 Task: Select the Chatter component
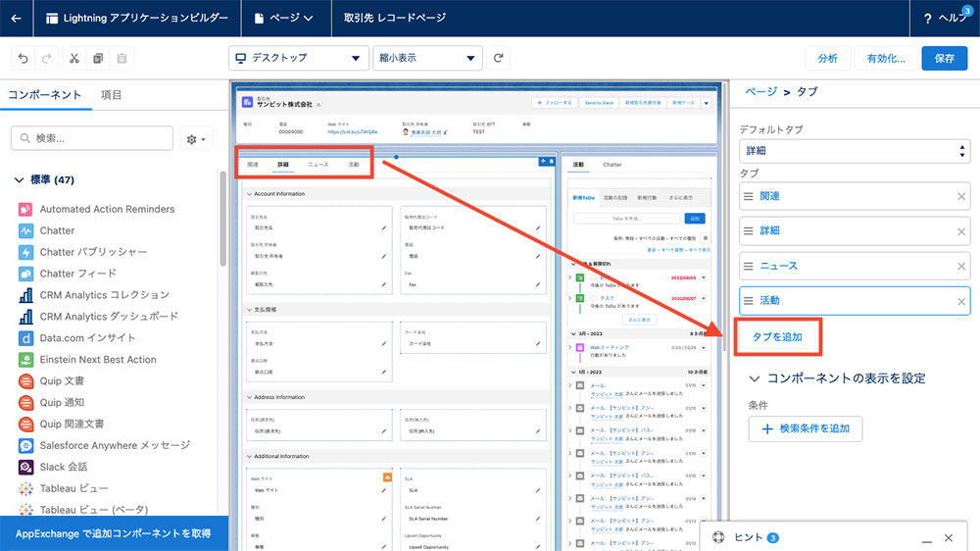coord(57,230)
